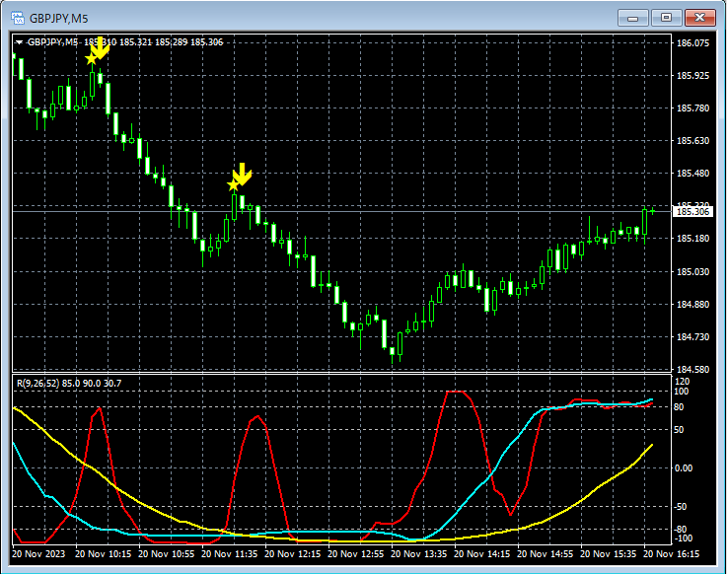Click the 20 Nov 12:55 time label
Image resolution: width=728 pixels, height=574 pixels.
point(355,553)
